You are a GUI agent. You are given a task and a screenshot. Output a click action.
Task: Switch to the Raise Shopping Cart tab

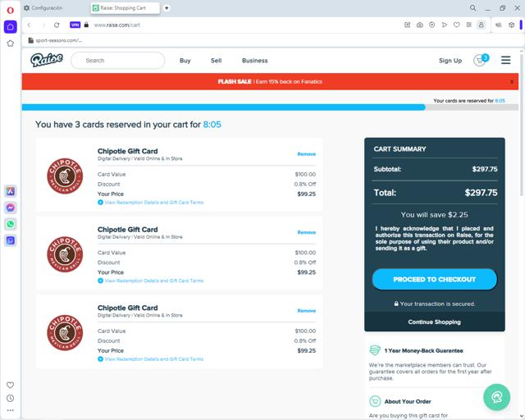(126, 7)
